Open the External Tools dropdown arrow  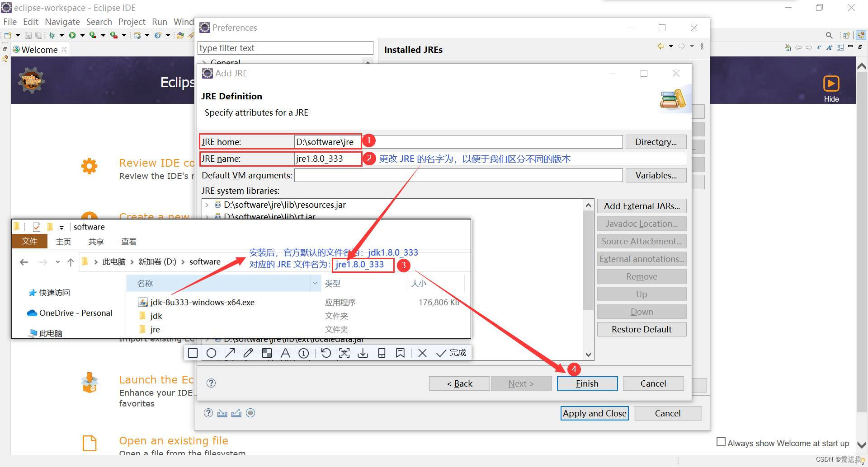(x=124, y=35)
